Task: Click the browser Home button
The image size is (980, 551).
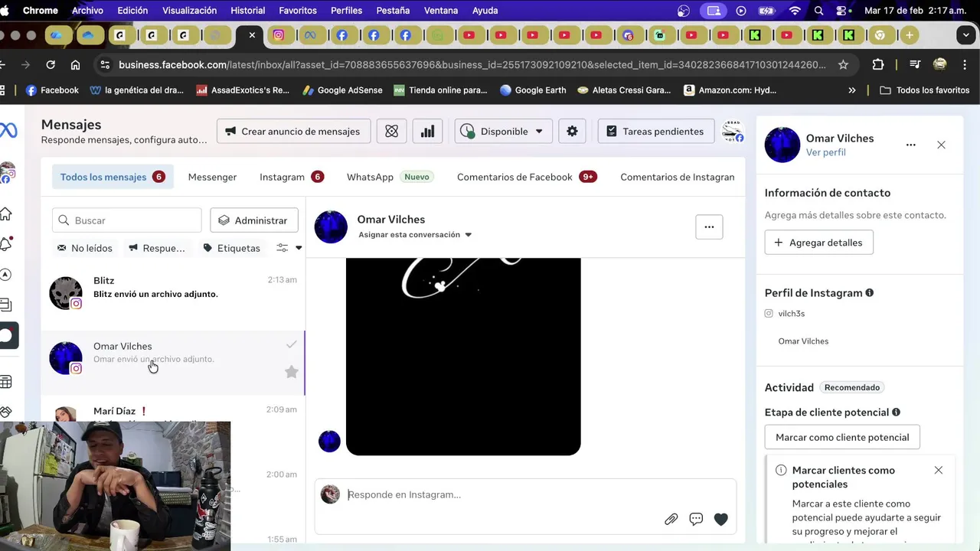Action: pyautogui.click(x=75, y=64)
